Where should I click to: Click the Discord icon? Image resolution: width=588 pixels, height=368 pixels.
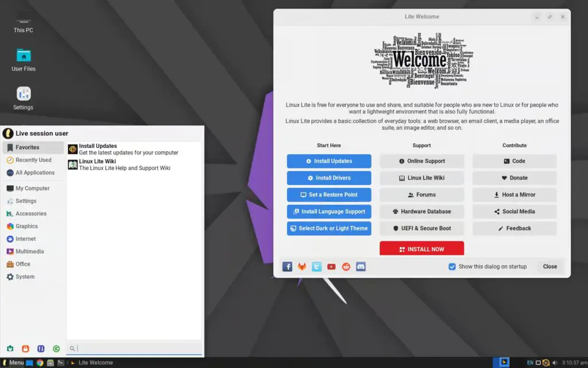pyautogui.click(x=361, y=267)
